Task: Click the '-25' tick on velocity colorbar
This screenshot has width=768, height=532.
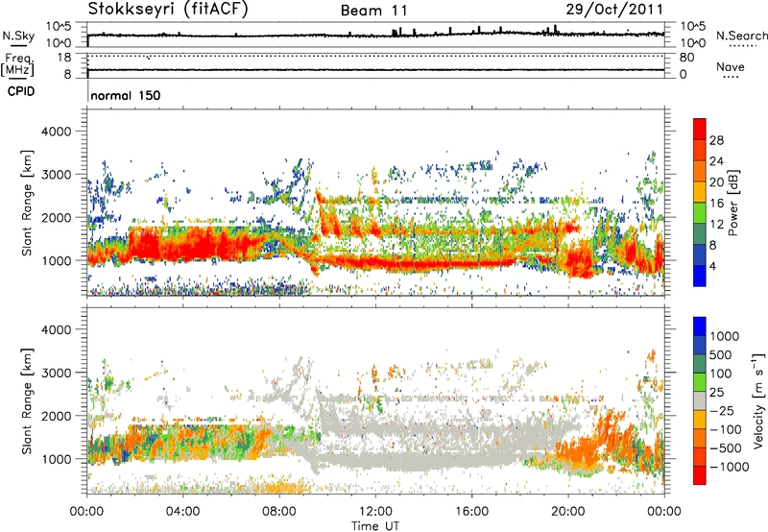Action: tap(722, 411)
